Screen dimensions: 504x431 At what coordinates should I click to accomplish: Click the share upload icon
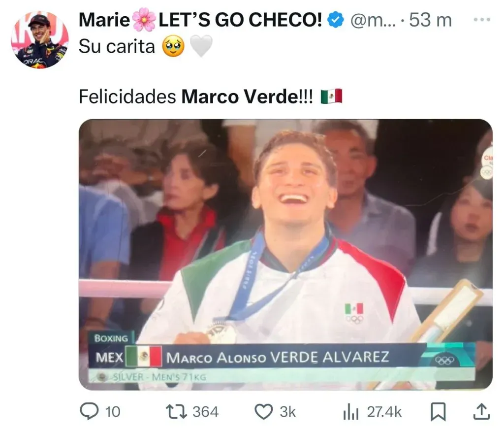pyautogui.click(x=481, y=411)
